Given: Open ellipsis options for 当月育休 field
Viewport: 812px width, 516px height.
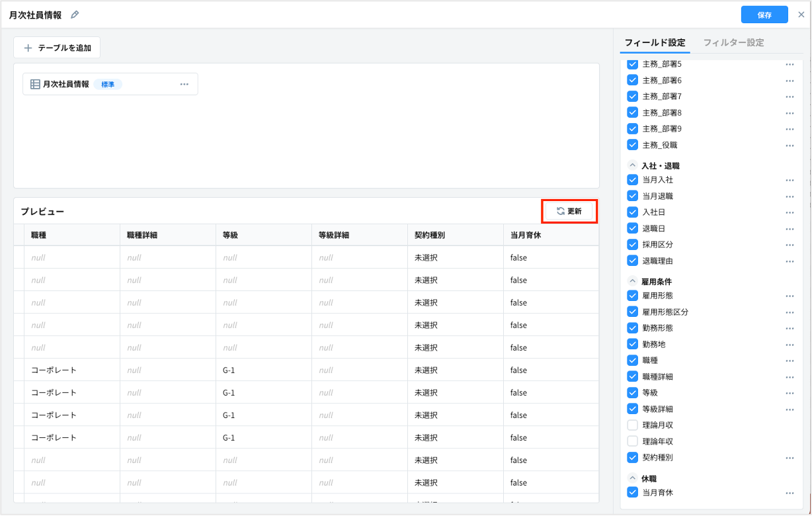Looking at the screenshot, I should (790, 493).
